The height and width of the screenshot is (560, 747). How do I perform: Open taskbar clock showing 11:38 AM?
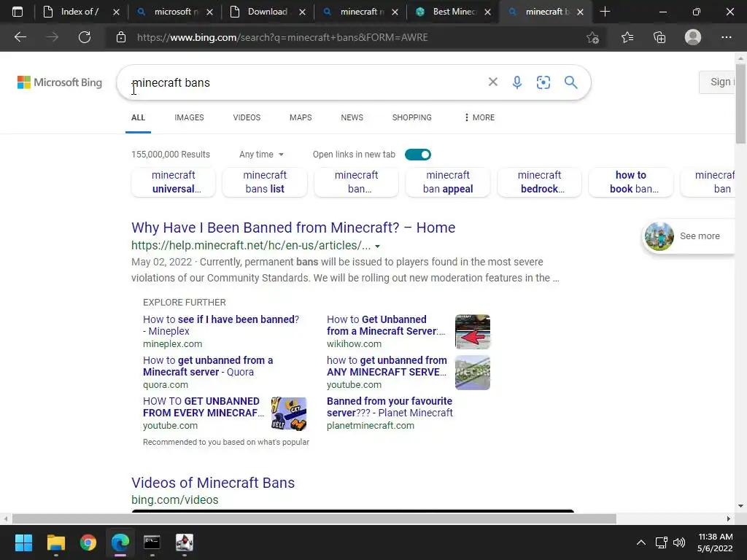click(715, 542)
